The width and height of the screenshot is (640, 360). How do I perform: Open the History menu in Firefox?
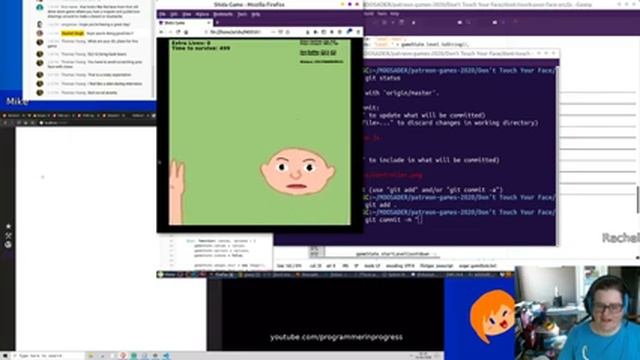point(202,14)
